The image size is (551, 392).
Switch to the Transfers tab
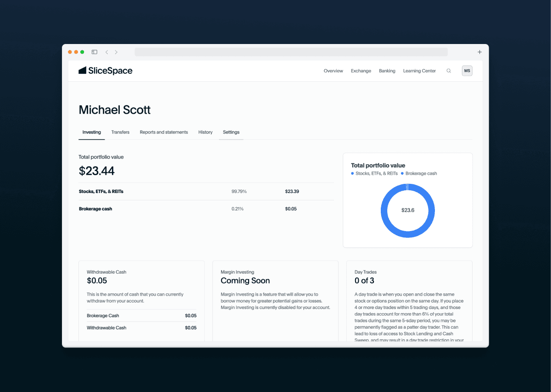point(120,132)
